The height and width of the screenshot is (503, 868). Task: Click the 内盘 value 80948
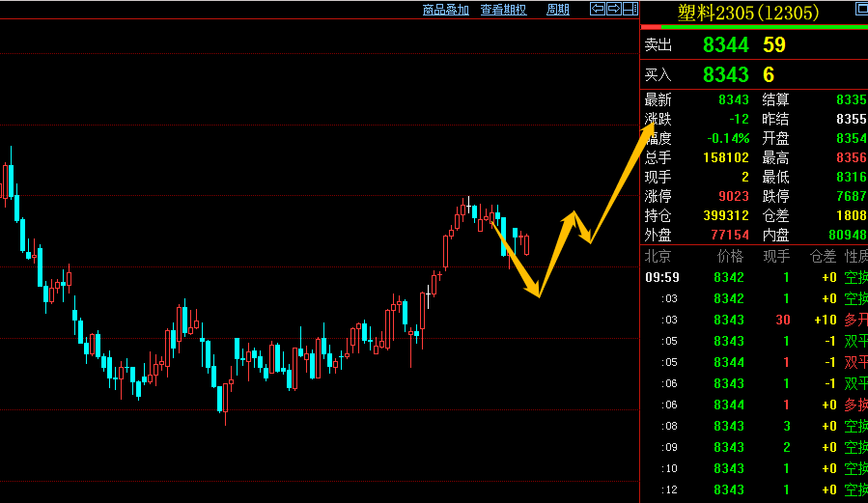[848, 236]
